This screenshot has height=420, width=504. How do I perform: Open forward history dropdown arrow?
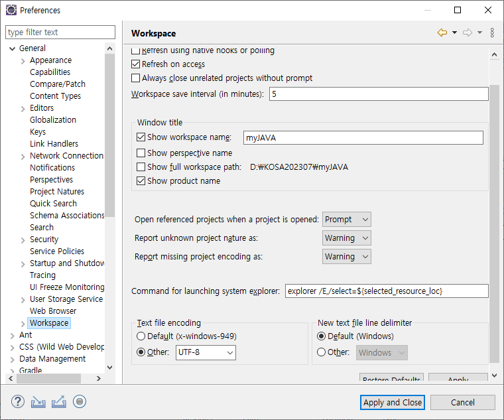click(479, 33)
